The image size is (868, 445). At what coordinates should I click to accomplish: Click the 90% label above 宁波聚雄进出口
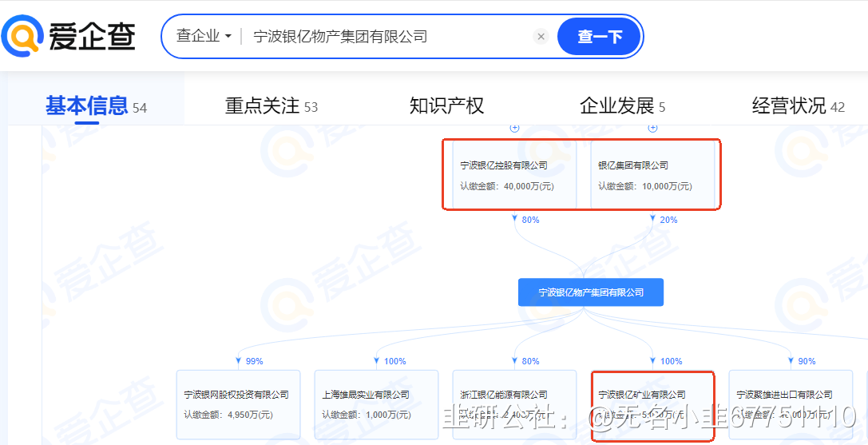pos(807,361)
